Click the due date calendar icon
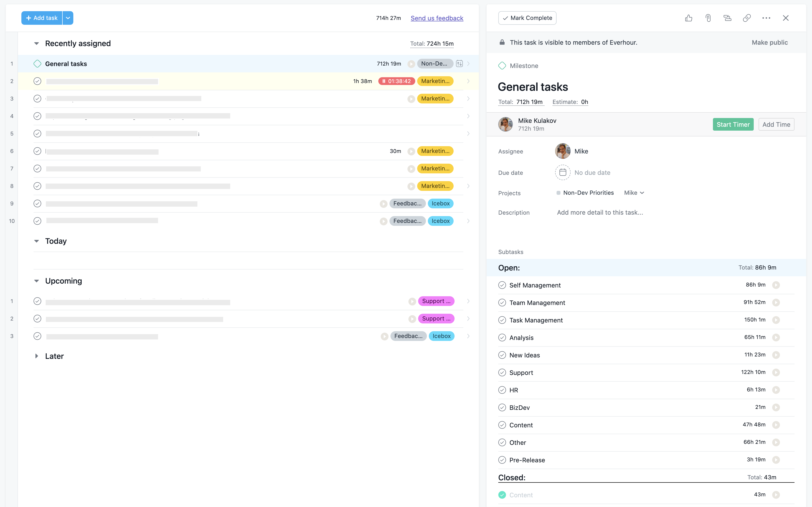Screen dimensions: 812x507 click(x=563, y=172)
